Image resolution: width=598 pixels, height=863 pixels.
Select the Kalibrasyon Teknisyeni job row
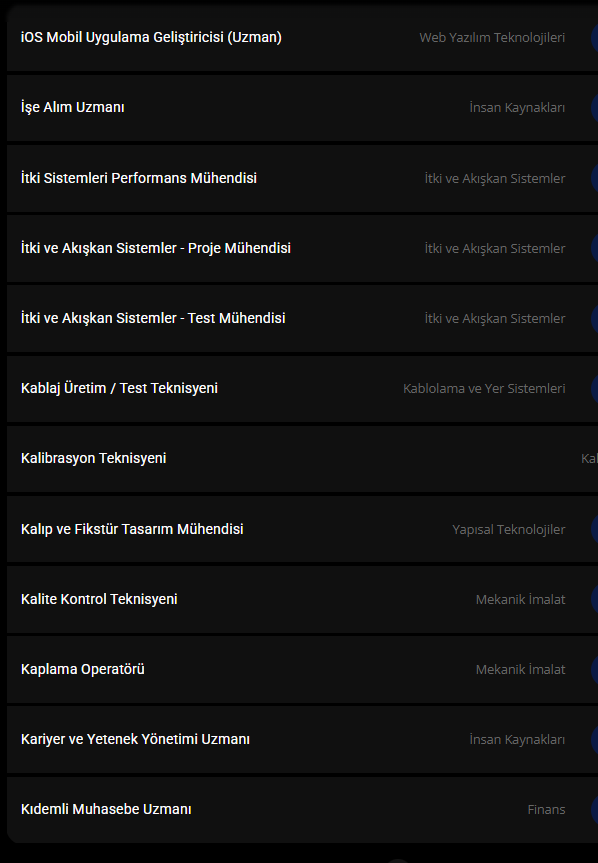click(303, 458)
